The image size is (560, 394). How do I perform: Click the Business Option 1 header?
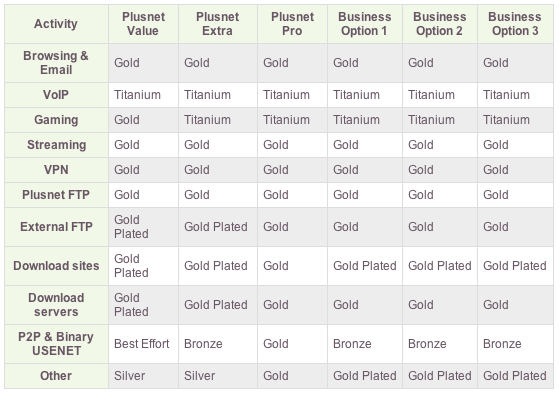[365, 24]
